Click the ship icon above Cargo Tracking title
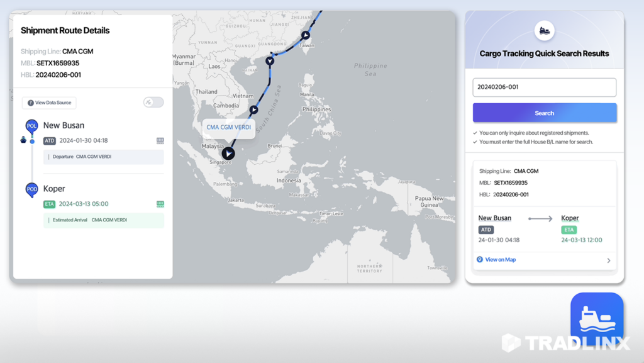Viewport: 644px width, 363px height. [545, 31]
